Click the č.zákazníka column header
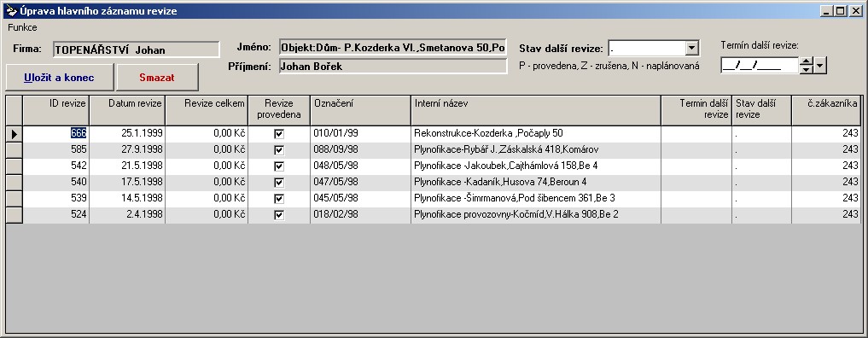Image resolution: width=868 pixels, height=338 pixels. [826, 110]
